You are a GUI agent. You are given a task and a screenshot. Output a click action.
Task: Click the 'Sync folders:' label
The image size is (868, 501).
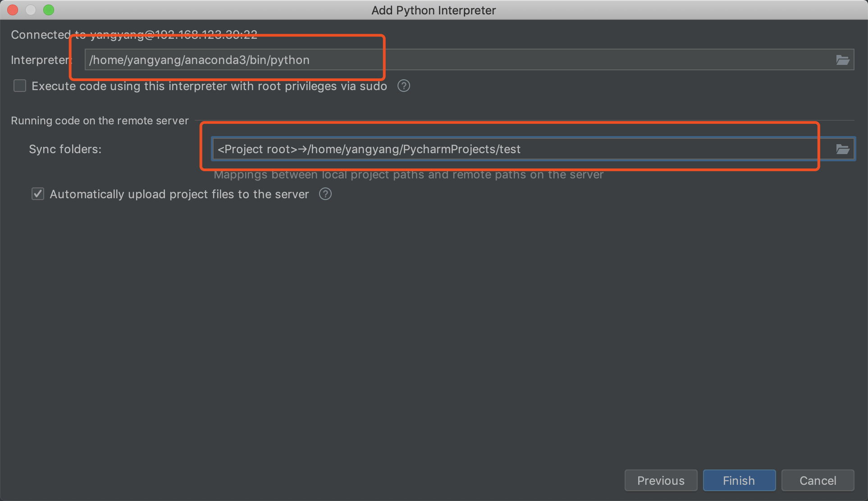[x=65, y=149]
